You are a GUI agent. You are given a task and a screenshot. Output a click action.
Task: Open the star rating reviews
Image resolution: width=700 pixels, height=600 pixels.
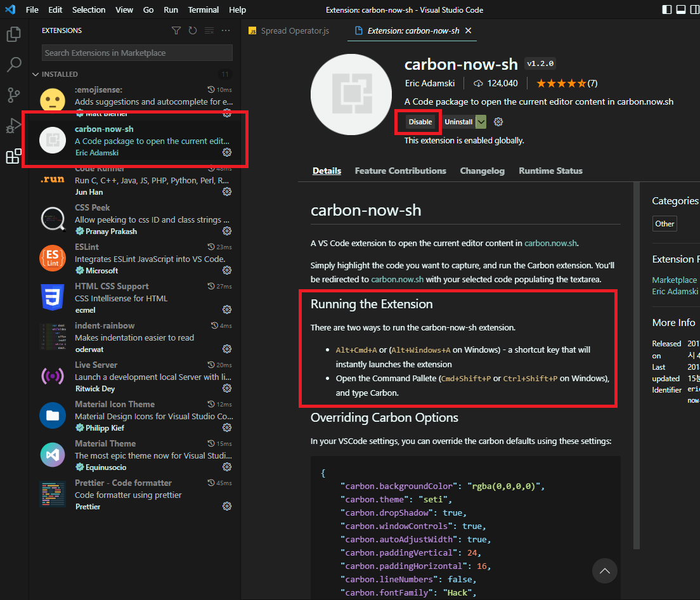coord(567,83)
